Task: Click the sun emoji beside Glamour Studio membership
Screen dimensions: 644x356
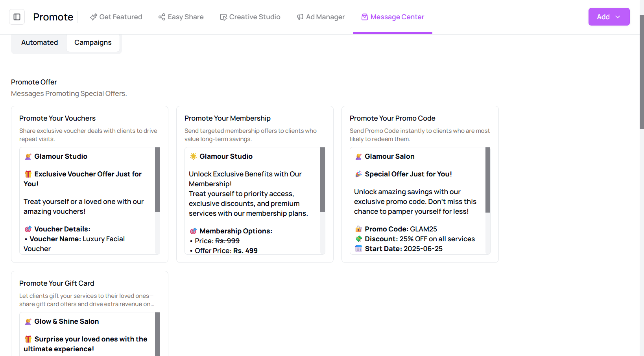Action: point(194,156)
